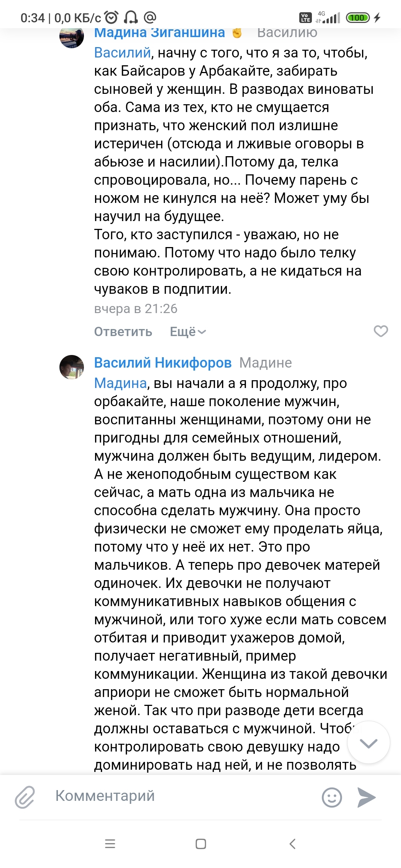Tap the paperclip attachment icon
Image resolution: width=401 pixels, height=868 pixels.
tap(25, 797)
